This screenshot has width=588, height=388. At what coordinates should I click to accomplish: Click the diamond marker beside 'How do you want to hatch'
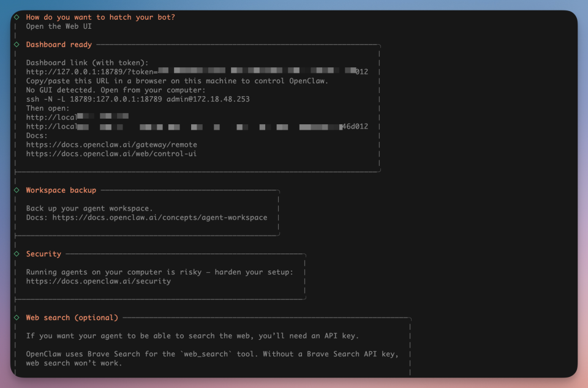coord(17,17)
